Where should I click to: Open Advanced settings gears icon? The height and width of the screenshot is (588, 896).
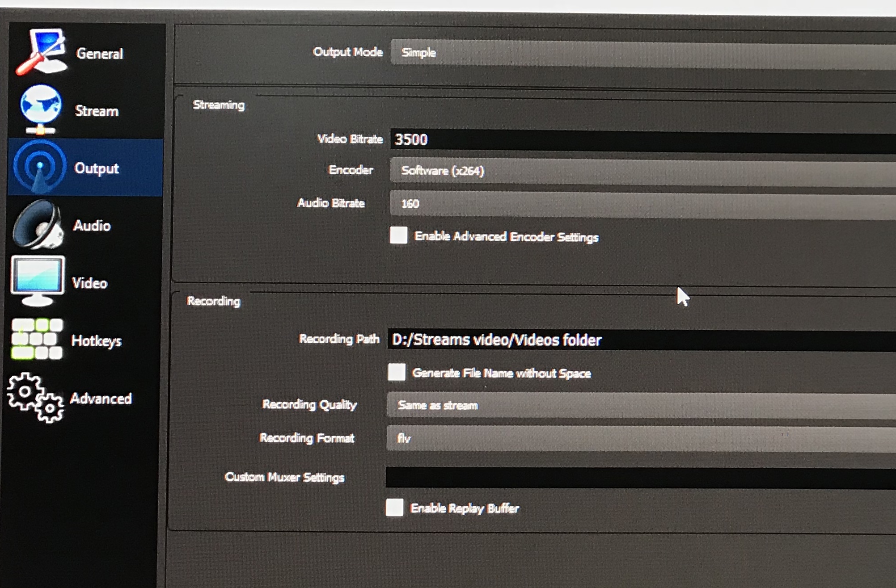[35, 398]
